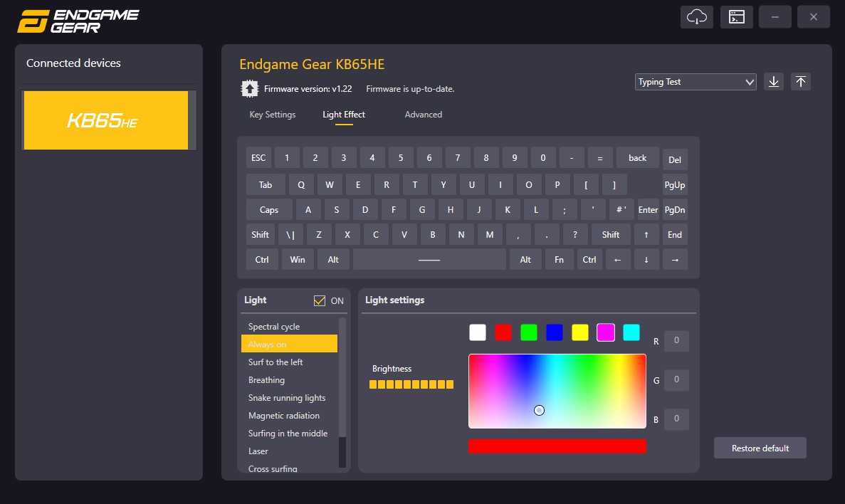The height and width of the screenshot is (504, 845).
Task: Click the export profile upload arrow icon
Action: [x=801, y=81]
